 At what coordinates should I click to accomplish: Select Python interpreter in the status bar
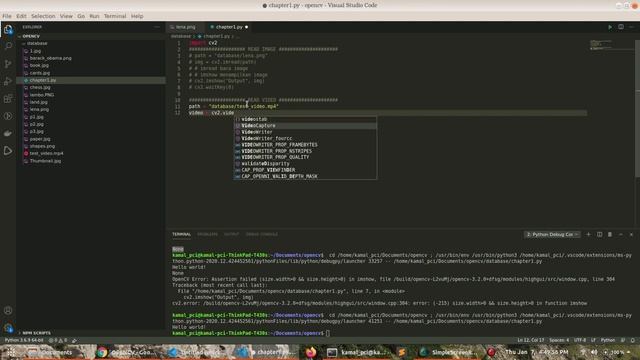tap(24, 340)
